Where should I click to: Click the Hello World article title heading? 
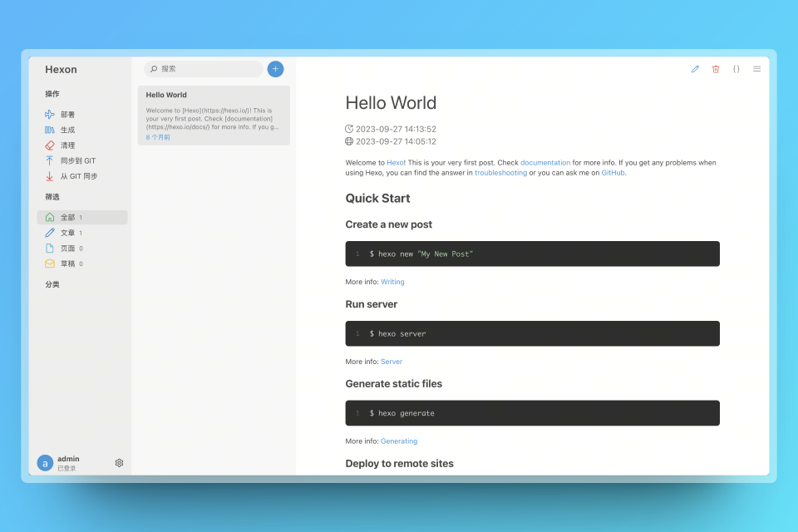pos(391,102)
